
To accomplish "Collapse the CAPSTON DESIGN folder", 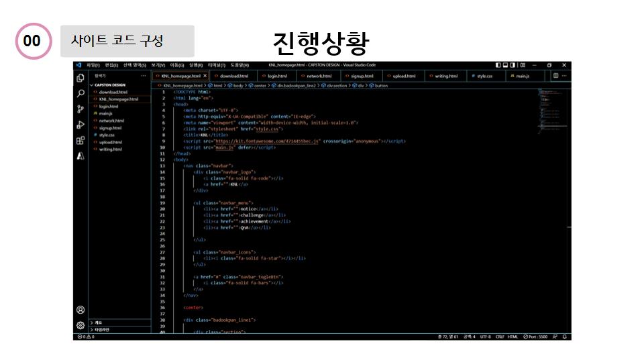I will pyautogui.click(x=108, y=85).
